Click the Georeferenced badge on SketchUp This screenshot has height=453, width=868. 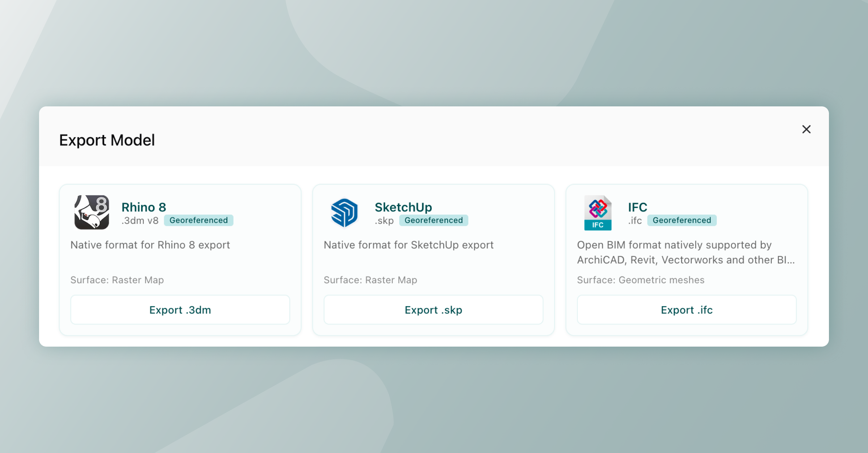coord(434,220)
